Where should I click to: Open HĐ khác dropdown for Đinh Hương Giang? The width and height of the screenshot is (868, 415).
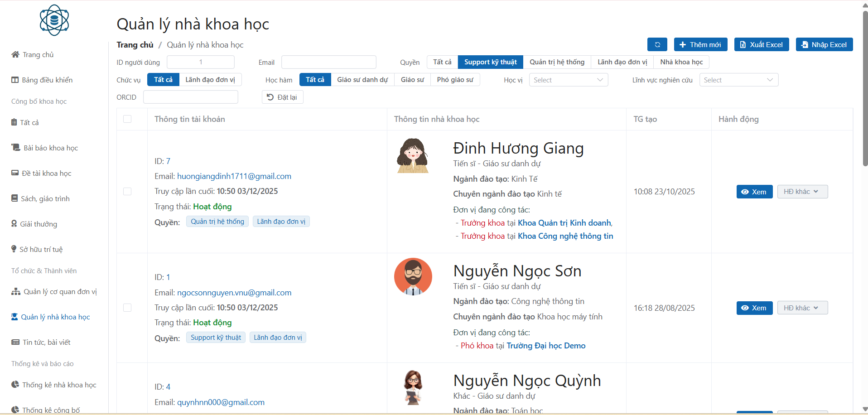coord(802,192)
